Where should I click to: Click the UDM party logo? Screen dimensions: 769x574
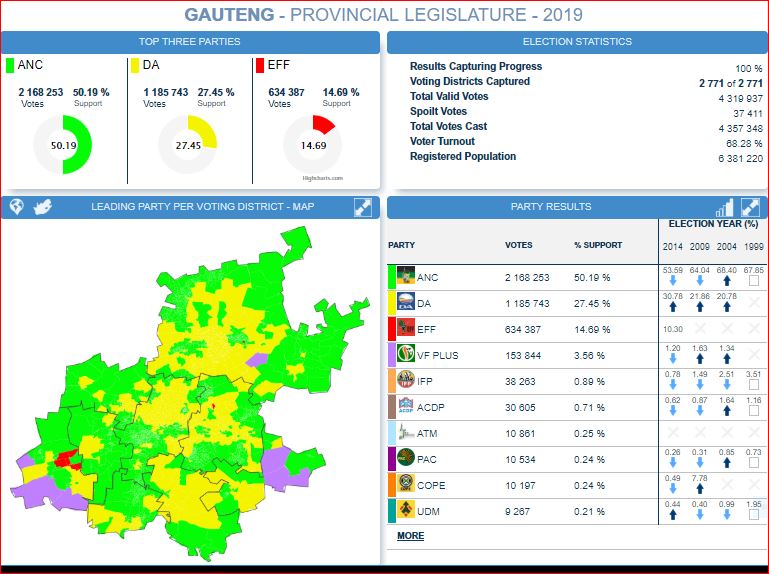(x=406, y=511)
